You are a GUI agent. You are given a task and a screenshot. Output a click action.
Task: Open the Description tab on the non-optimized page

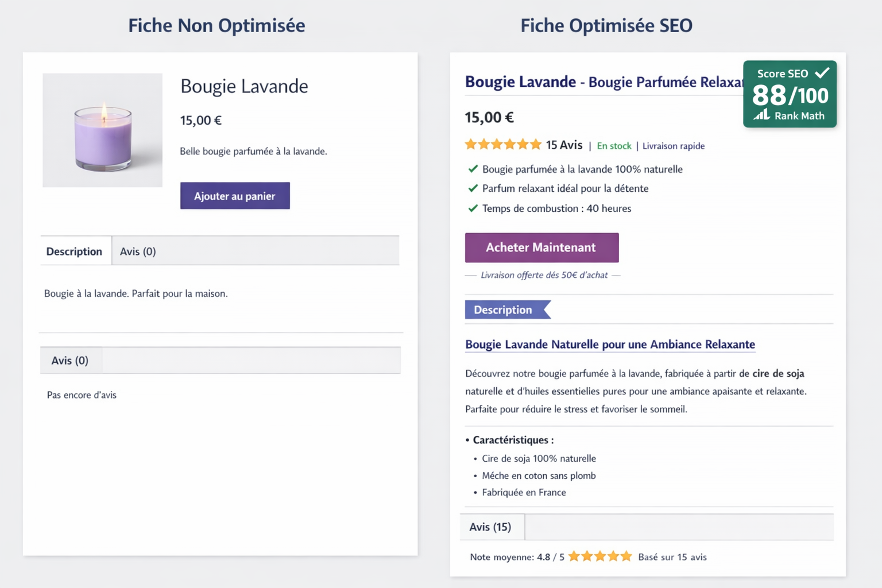(75, 251)
